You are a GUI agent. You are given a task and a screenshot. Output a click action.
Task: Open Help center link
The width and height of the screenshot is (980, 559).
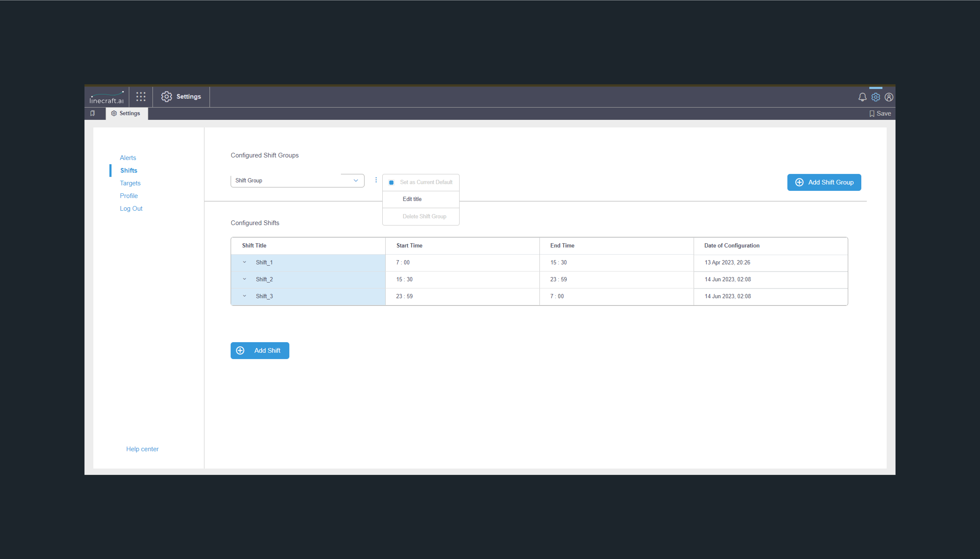pos(142,449)
